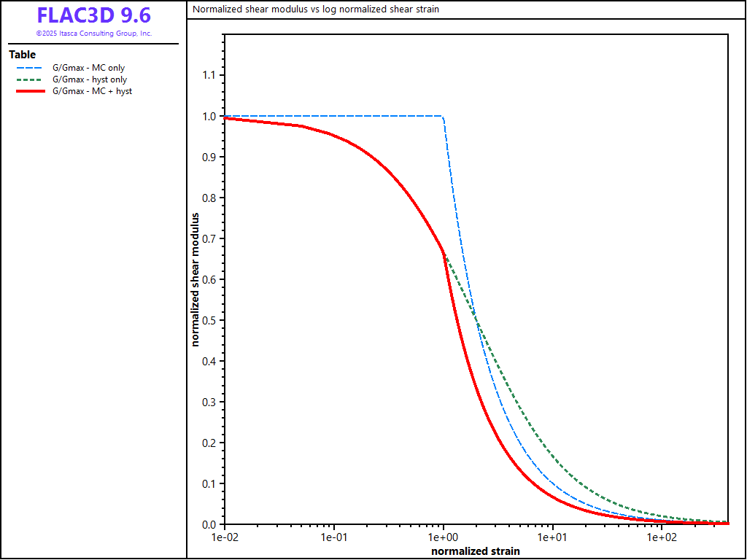Click the 1e-01 tick label on x-axis
The width and height of the screenshot is (747, 560).
(334, 538)
